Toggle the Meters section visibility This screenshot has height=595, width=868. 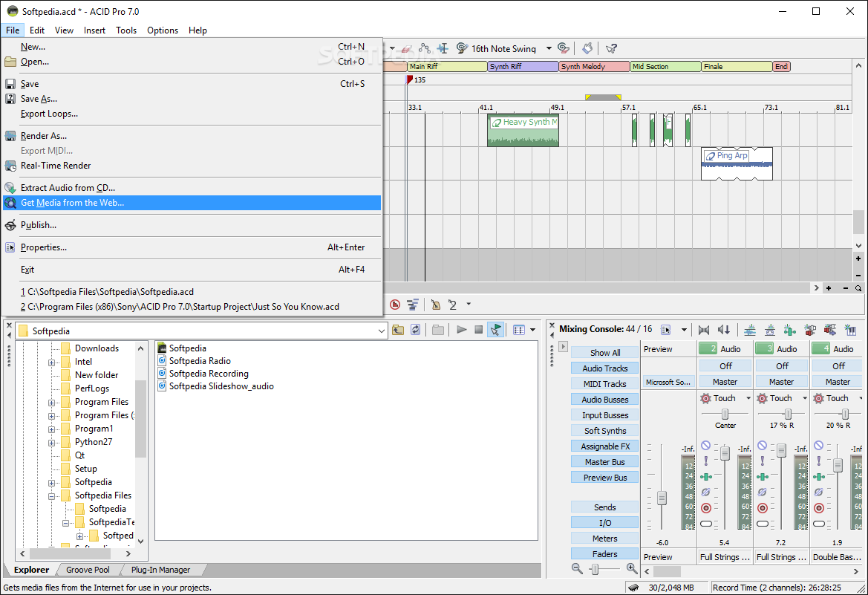pyautogui.click(x=605, y=539)
